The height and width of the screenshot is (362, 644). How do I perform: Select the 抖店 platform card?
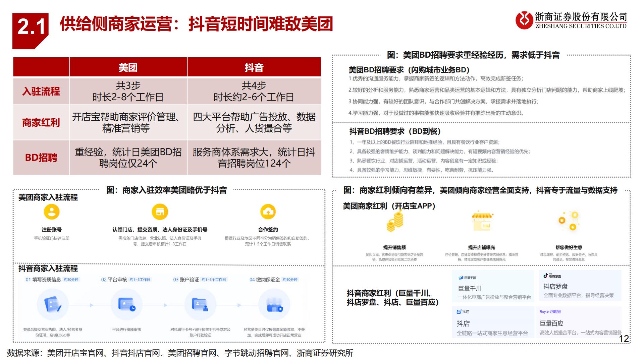point(493,322)
